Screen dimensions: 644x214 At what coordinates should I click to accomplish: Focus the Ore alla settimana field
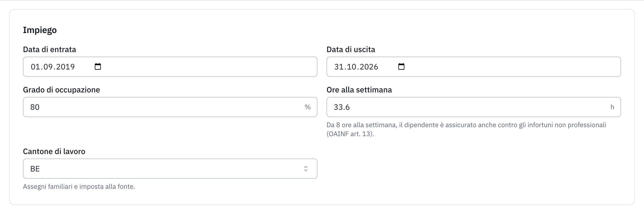[474, 107]
